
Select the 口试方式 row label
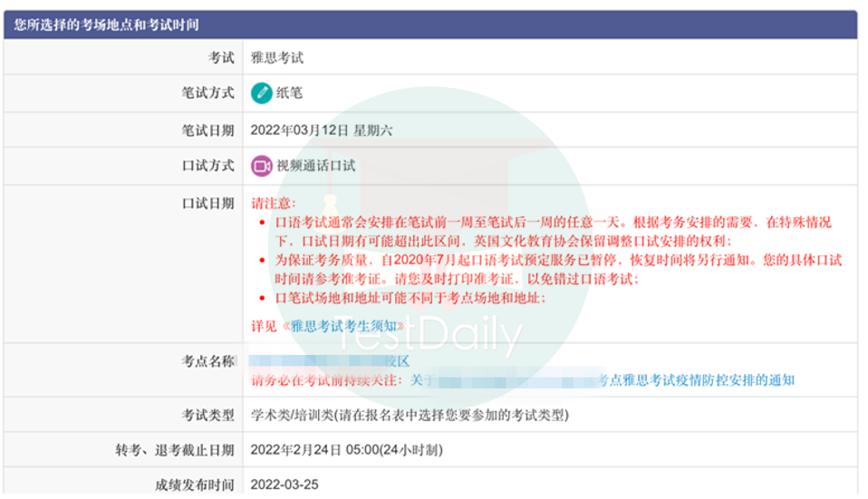[208, 166]
